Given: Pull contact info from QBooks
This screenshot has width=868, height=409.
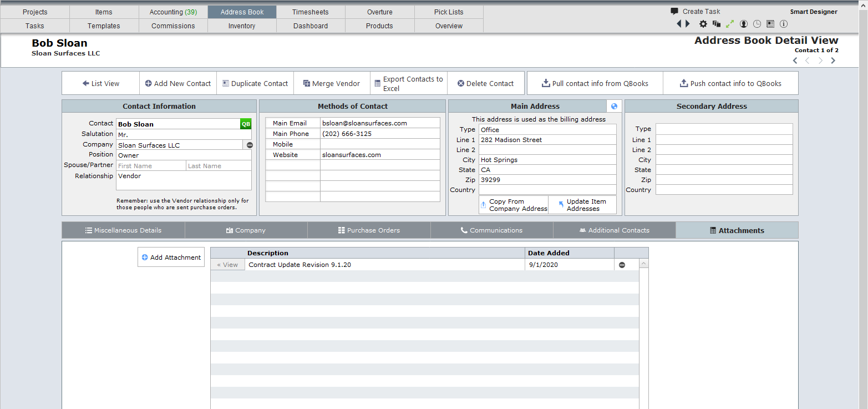Looking at the screenshot, I should pyautogui.click(x=595, y=83).
